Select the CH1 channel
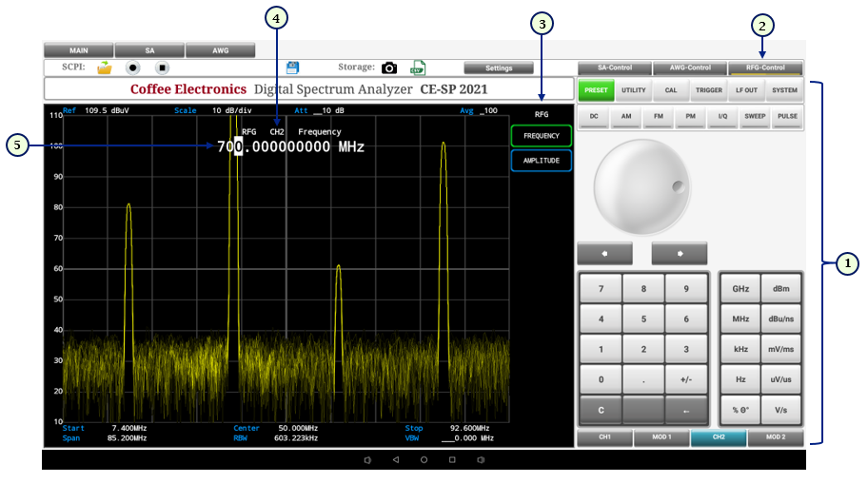 (604, 438)
